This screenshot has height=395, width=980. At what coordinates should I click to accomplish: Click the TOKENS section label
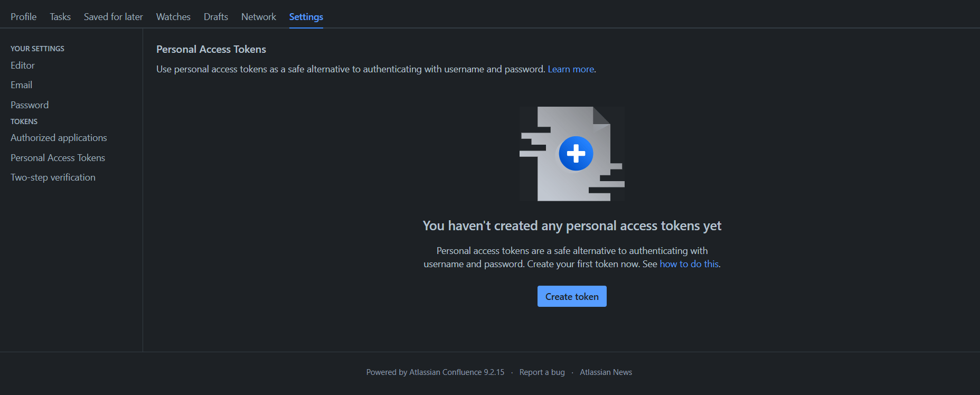click(24, 121)
